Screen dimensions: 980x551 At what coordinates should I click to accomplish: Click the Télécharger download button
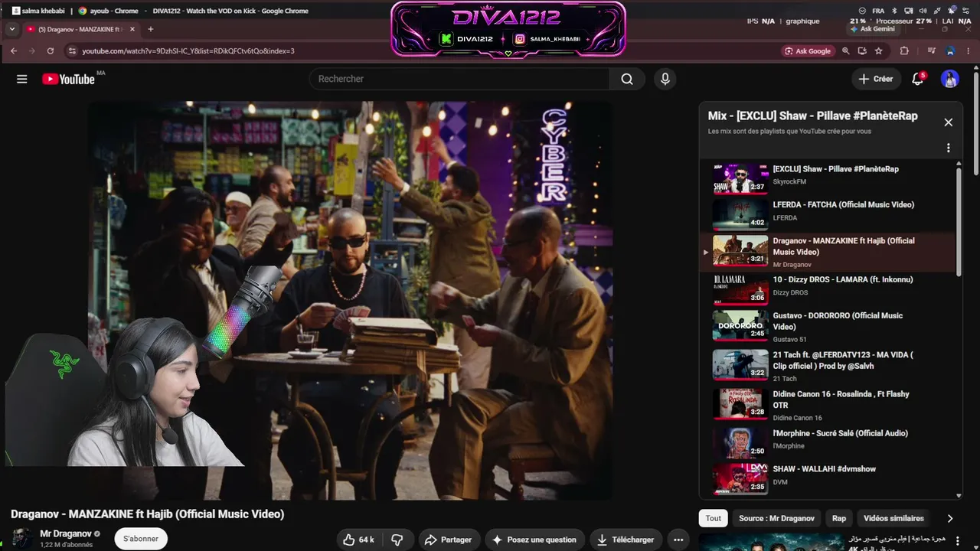626,540
